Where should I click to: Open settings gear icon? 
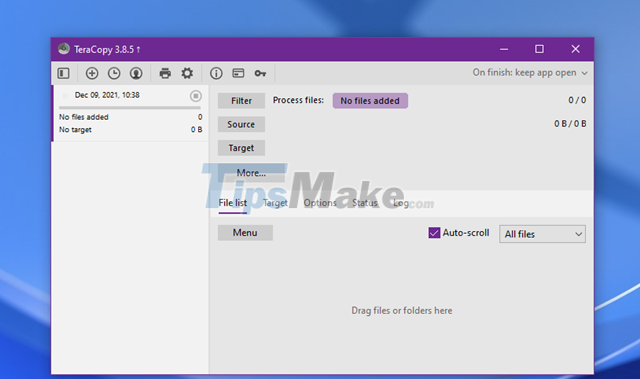tap(187, 73)
